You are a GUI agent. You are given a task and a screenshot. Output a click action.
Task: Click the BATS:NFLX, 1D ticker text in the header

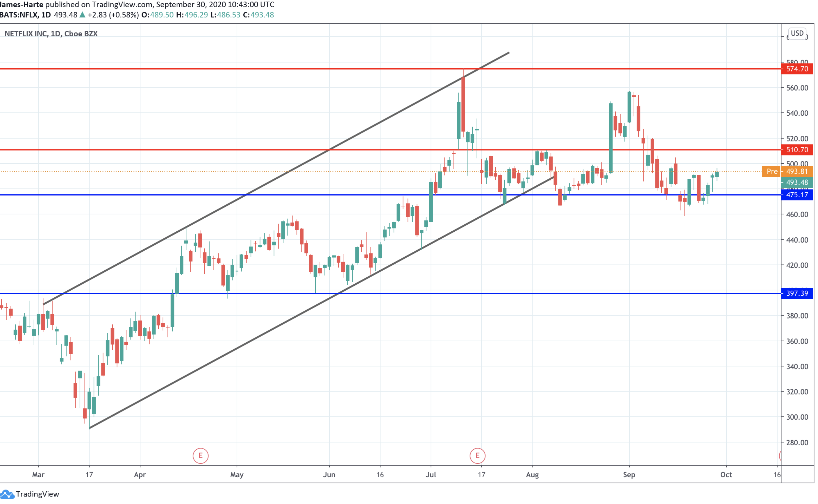tap(25, 15)
